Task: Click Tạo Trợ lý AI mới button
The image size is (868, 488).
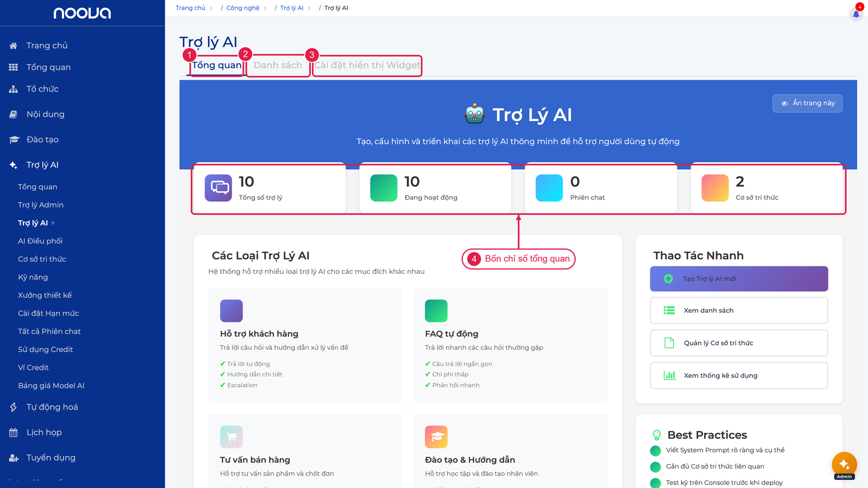Action: (739, 279)
